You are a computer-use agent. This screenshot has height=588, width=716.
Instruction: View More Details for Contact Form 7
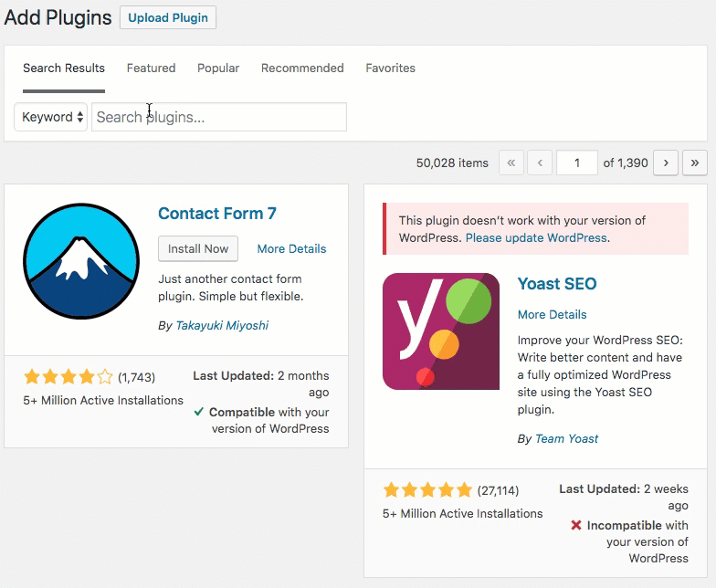292,248
